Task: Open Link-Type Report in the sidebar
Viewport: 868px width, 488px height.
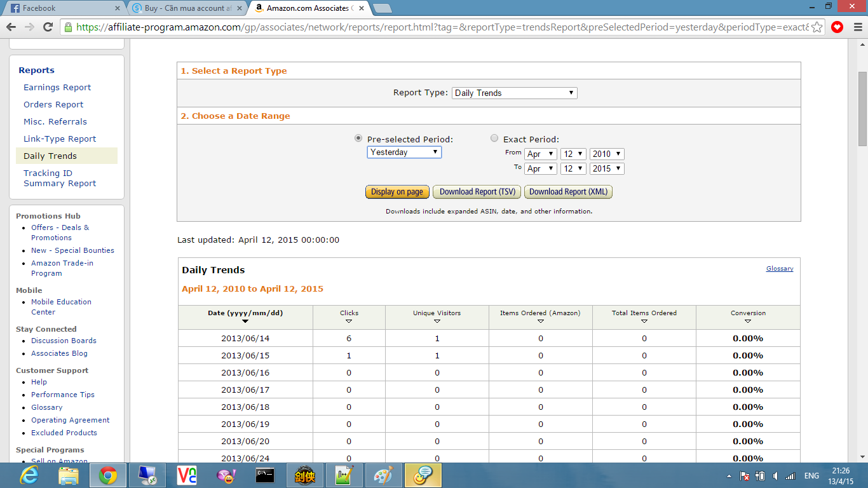Action: [x=60, y=139]
